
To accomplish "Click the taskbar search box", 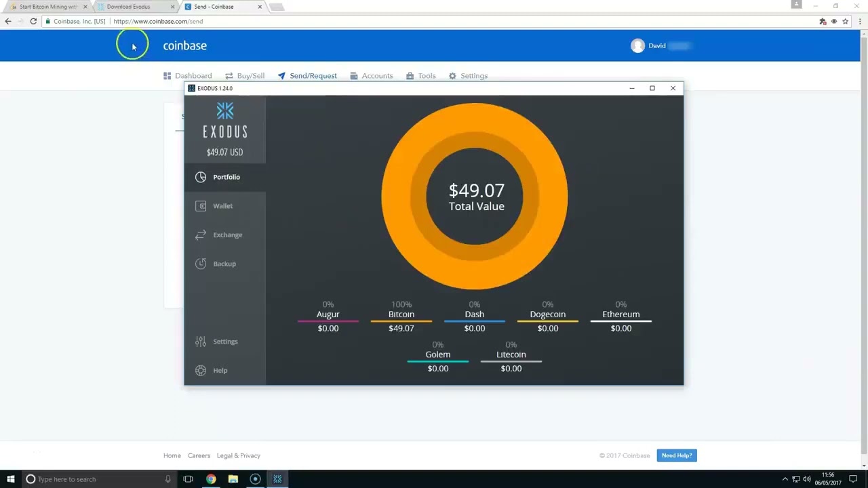I will click(x=98, y=479).
